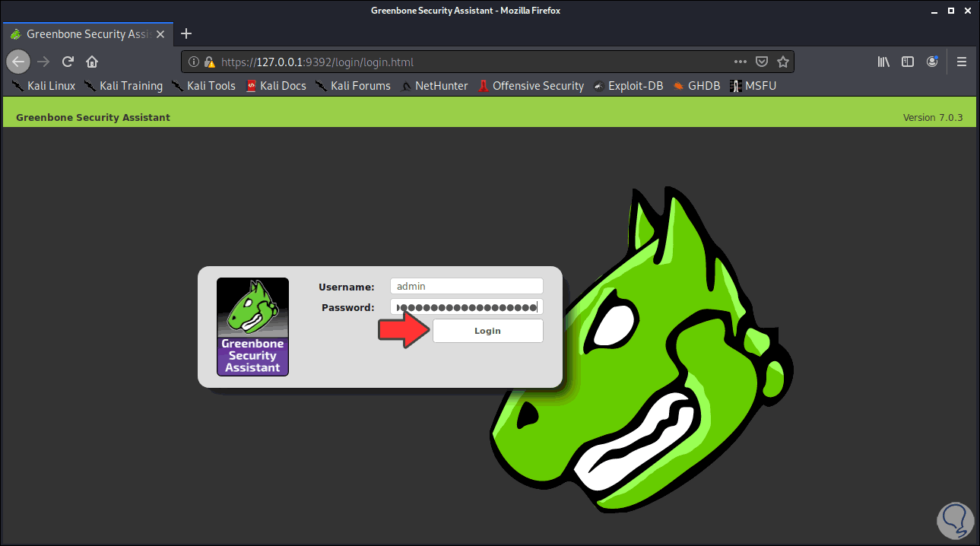This screenshot has width=980, height=546.
Task: Click the Login button
Action: pyautogui.click(x=488, y=331)
